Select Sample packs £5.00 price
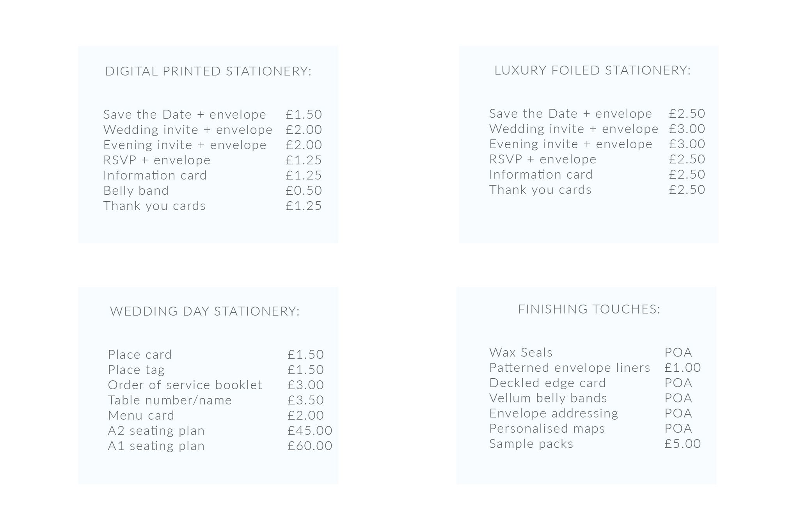This screenshot has height=532, width=799. (x=683, y=444)
